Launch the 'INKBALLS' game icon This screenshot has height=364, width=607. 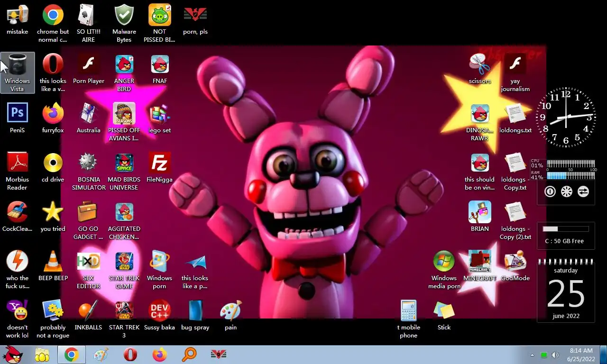pos(88,315)
